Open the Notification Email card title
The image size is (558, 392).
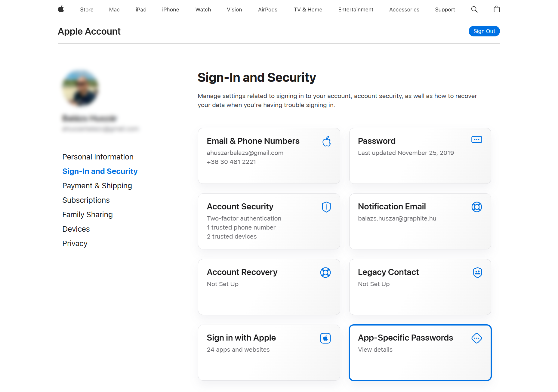(392, 207)
